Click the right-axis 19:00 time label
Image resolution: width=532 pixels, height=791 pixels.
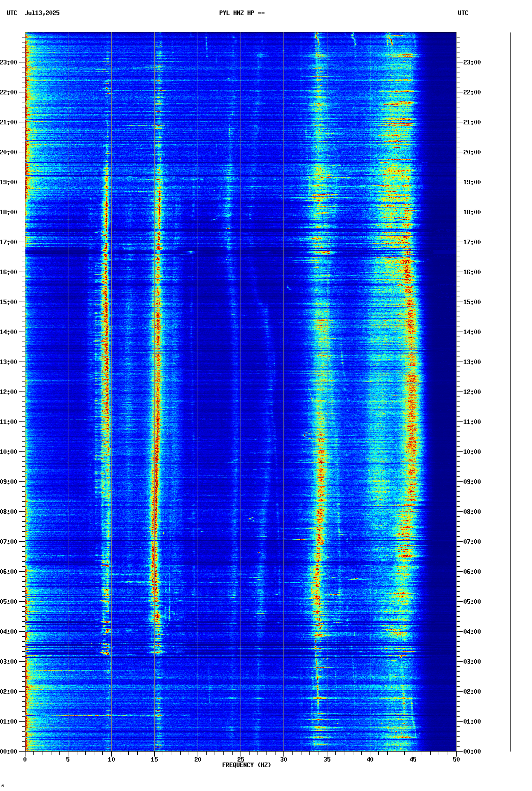472,182
